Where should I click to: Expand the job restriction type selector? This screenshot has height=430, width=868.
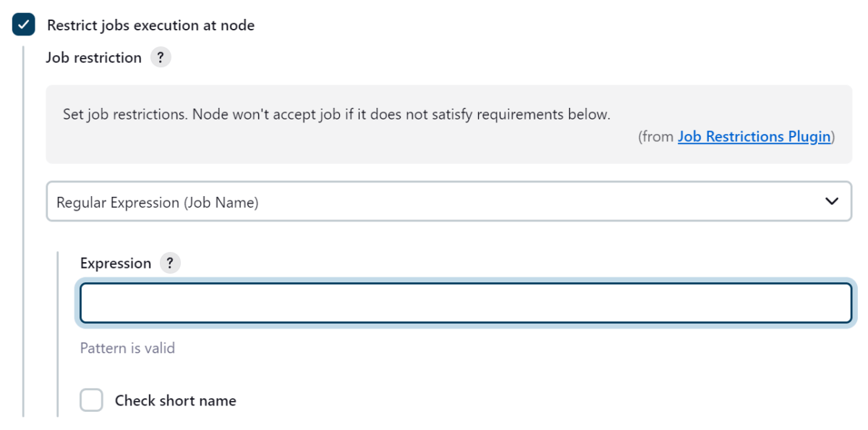448,201
